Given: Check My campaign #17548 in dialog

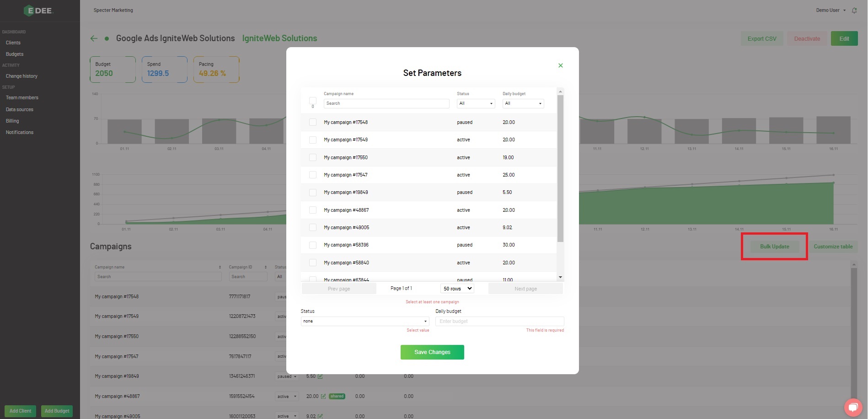Looking at the screenshot, I should [x=313, y=122].
